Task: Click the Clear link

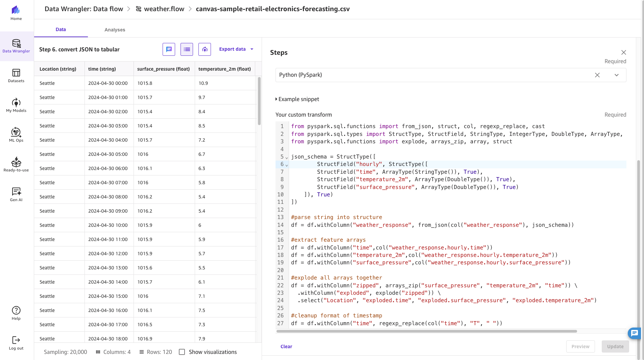Action: coord(286,346)
